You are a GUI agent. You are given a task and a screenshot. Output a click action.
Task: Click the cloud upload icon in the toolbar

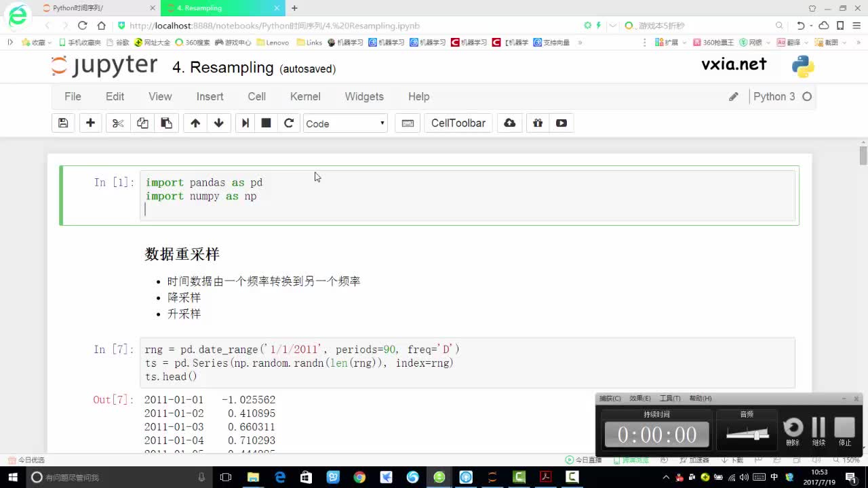pyautogui.click(x=510, y=123)
